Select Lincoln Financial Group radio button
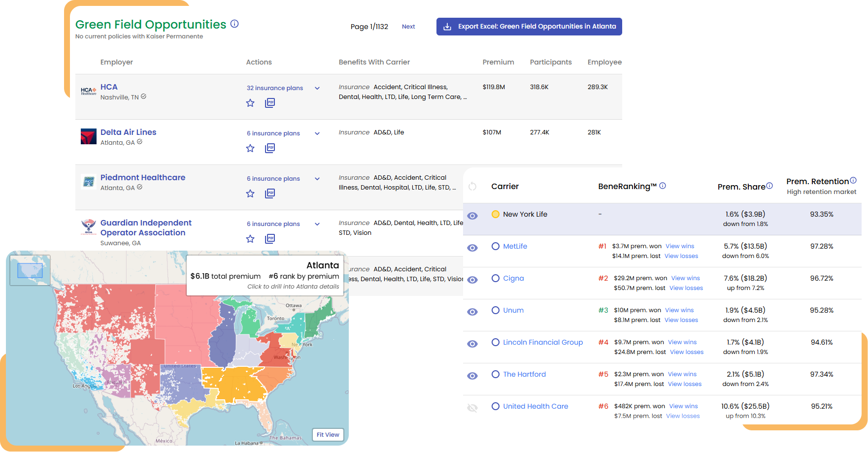The width and height of the screenshot is (868, 452). [x=496, y=342]
